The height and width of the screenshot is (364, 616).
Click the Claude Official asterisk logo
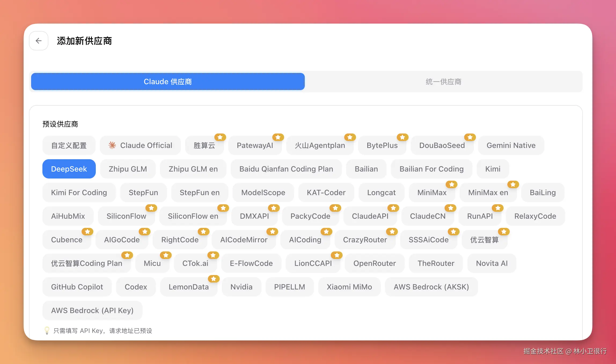[x=112, y=145]
